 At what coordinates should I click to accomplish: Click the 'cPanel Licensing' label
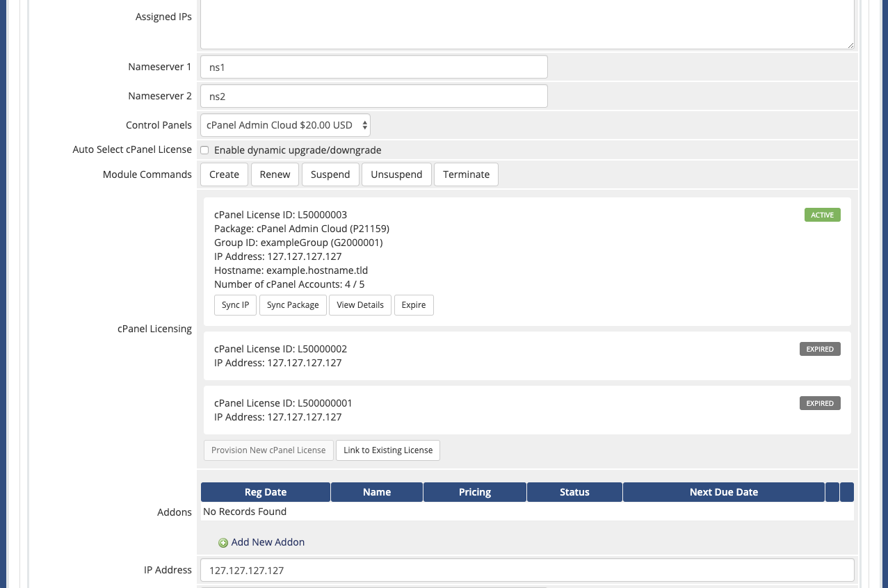click(x=154, y=329)
